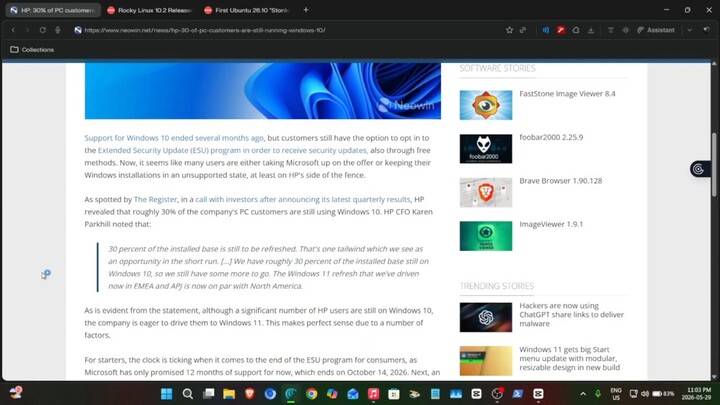Bookmark this page with the star icon
720x405 pixels.
click(x=509, y=30)
